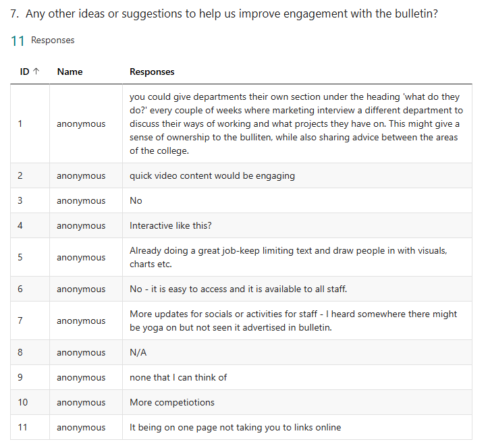Screen dimensions: 488x448
Task: Click the 11 Responses count text
Action: [43, 40]
